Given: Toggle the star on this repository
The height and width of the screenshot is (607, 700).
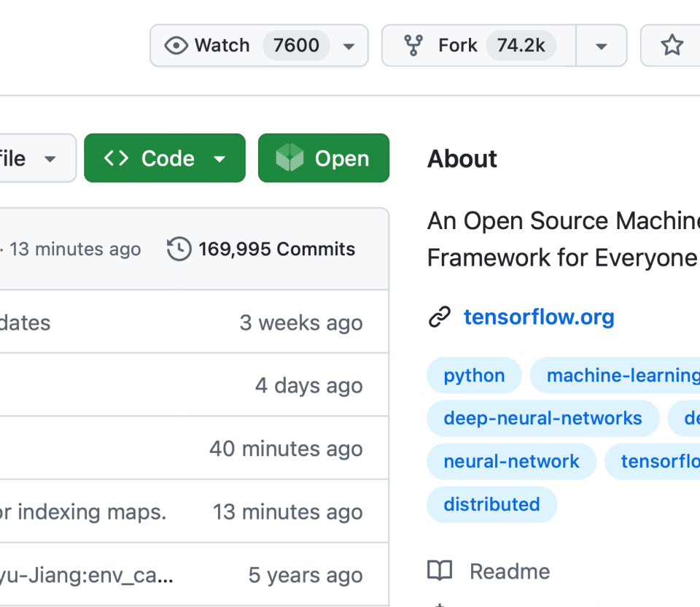Looking at the screenshot, I should click(672, 45).
